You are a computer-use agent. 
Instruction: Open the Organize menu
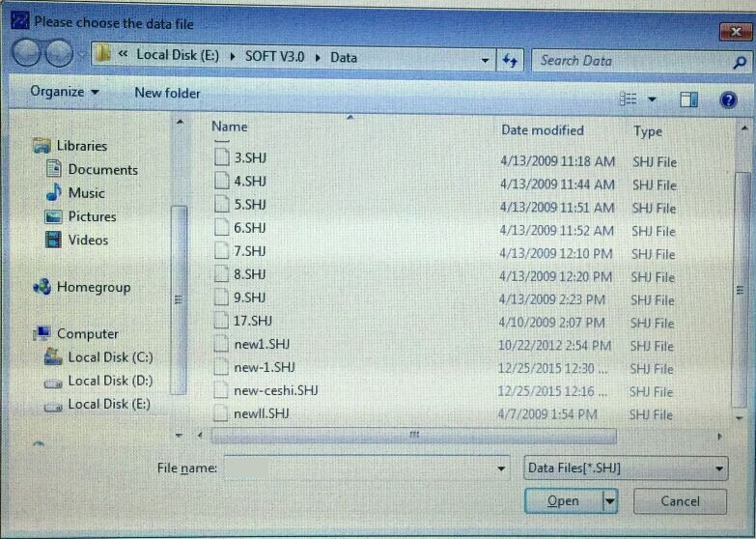pyautogui.click(x=64, y=92)
